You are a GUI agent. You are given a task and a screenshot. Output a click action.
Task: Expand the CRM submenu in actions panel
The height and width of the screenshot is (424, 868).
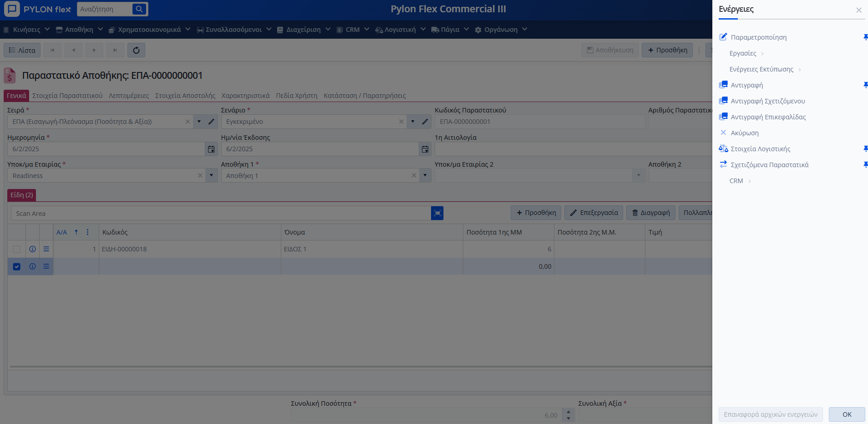(740, 181)
